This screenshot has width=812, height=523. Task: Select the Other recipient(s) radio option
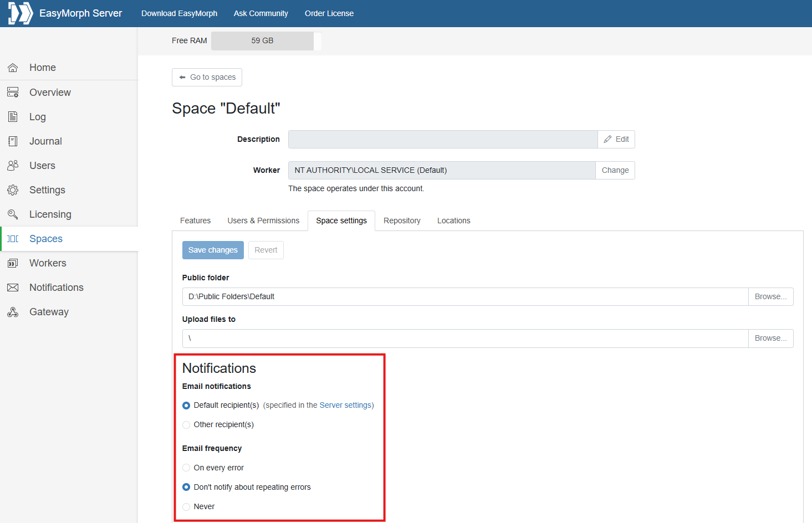click(x=186, y=425)
